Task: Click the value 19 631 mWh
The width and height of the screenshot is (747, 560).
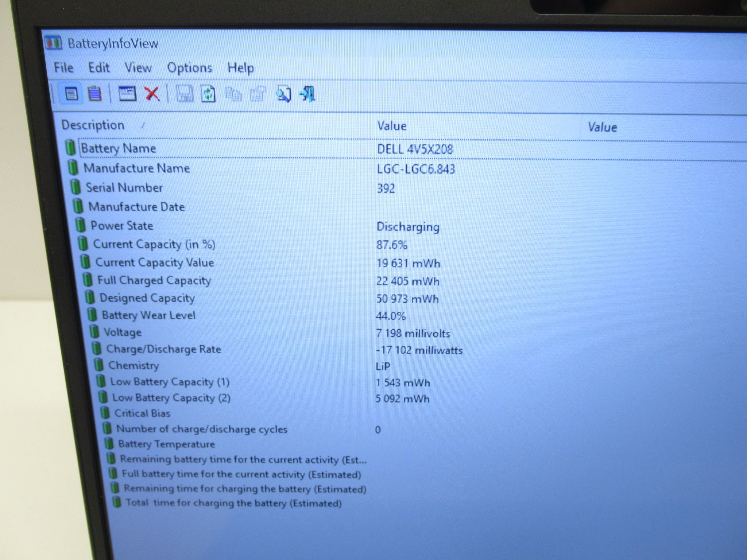Action: (408, 263)
